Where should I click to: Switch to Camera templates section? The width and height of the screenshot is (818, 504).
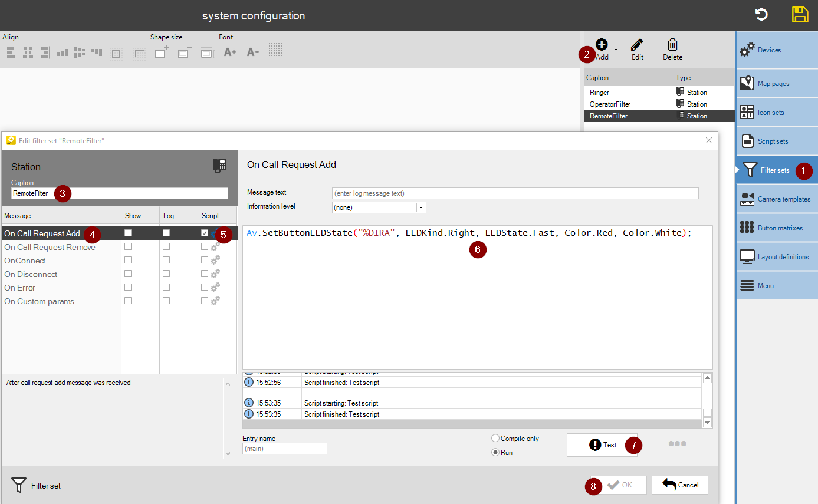click(777, 199)
